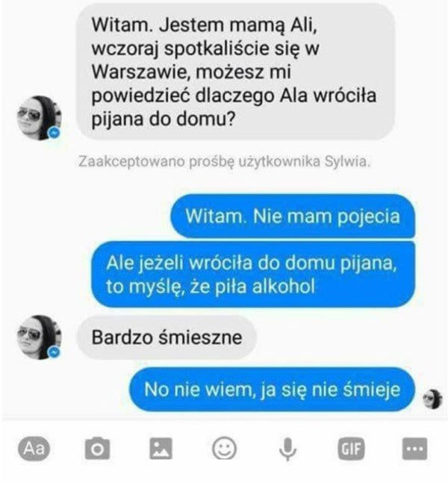Open the emoji smiley picker
Screen dimensions: 448x483
[x=224, y=448]
